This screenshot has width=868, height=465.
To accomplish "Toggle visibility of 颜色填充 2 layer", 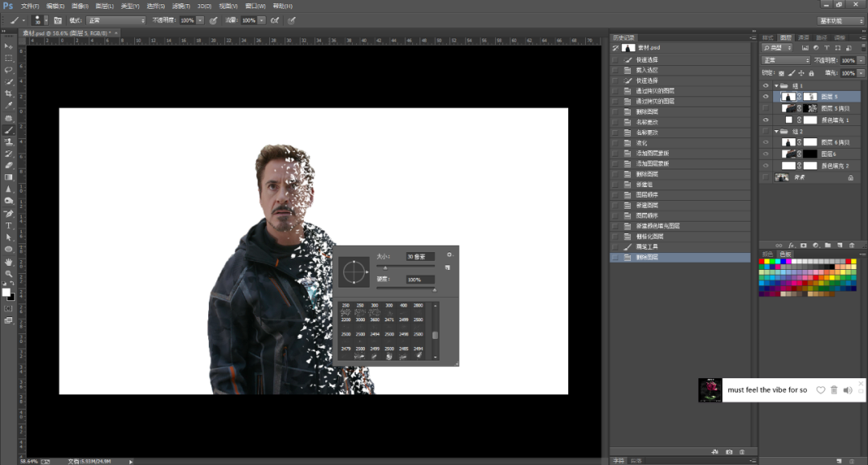I will (766, 165).
